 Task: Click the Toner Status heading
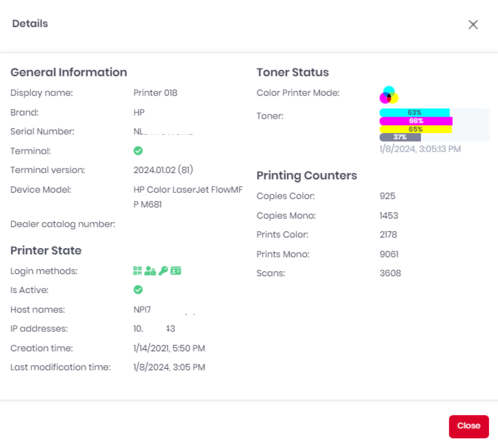[293, 72]
